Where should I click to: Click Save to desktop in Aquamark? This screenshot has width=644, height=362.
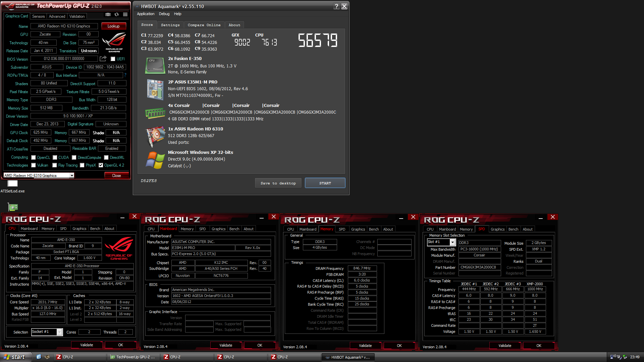278,183
